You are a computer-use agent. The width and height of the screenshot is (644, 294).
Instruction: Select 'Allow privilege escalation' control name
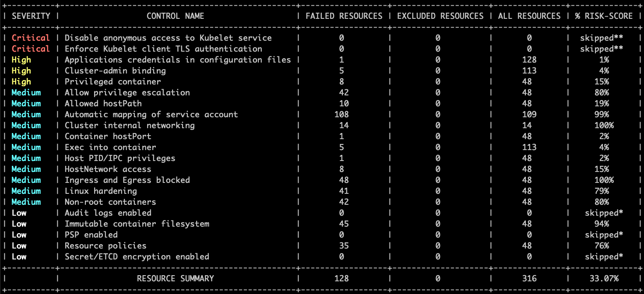point(127,93)
